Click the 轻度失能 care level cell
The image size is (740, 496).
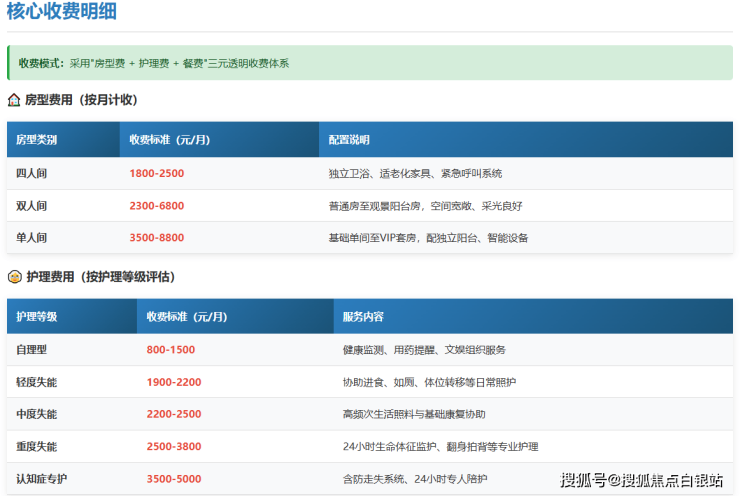click(x=37, y=382)
